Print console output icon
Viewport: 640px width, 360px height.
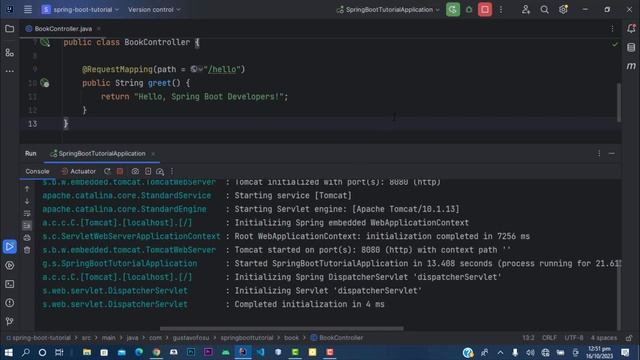point(27,238)
